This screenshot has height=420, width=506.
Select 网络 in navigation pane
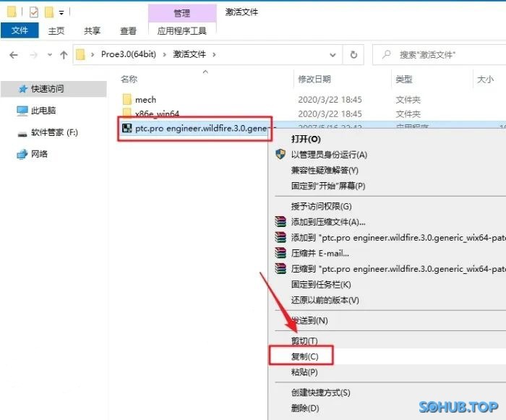click(x=39, y=154)
